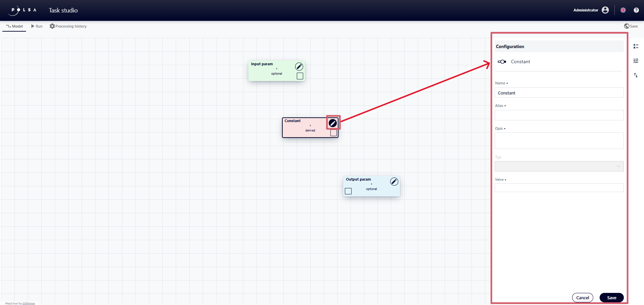This screenshot has width=644, height=305.
Task: Cancel the Constant configuration changes
Action: click(582, 298)
